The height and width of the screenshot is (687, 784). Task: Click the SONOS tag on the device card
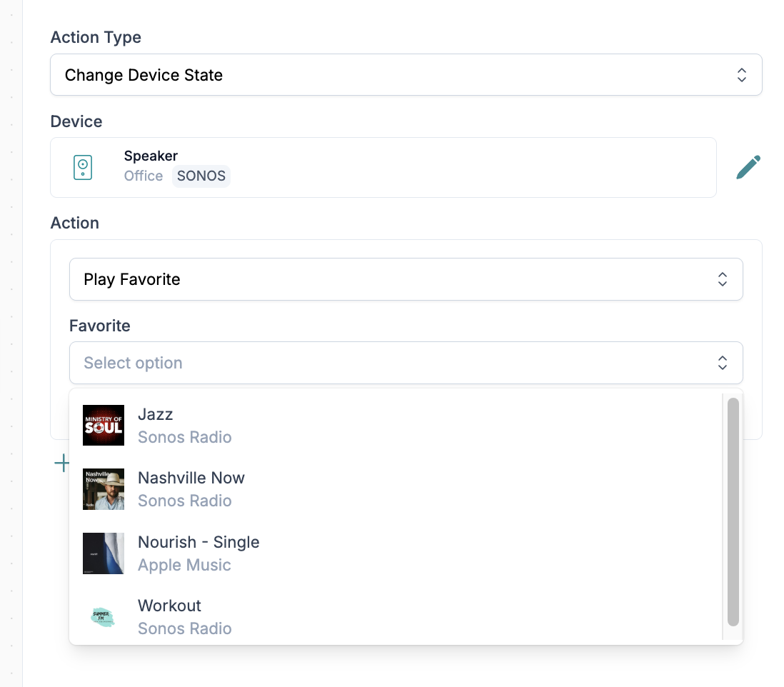(201, 176)
